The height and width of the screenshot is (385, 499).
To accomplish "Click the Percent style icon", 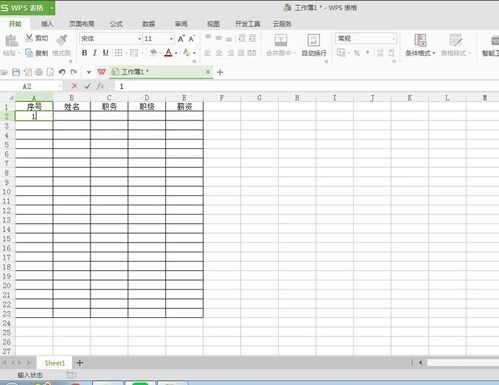I will 357,53.
